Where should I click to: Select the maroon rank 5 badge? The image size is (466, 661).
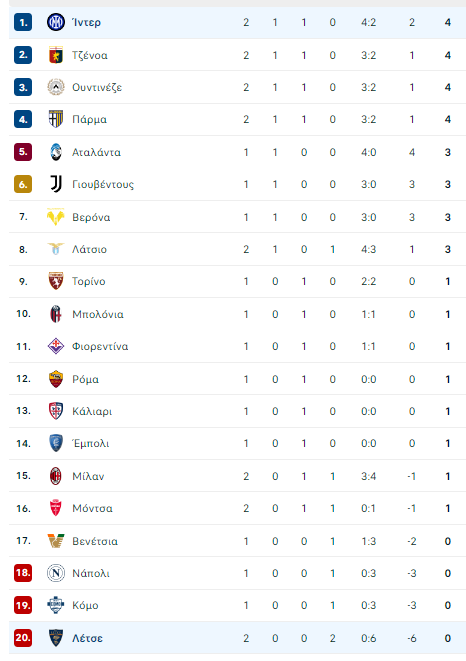point(23,152)
